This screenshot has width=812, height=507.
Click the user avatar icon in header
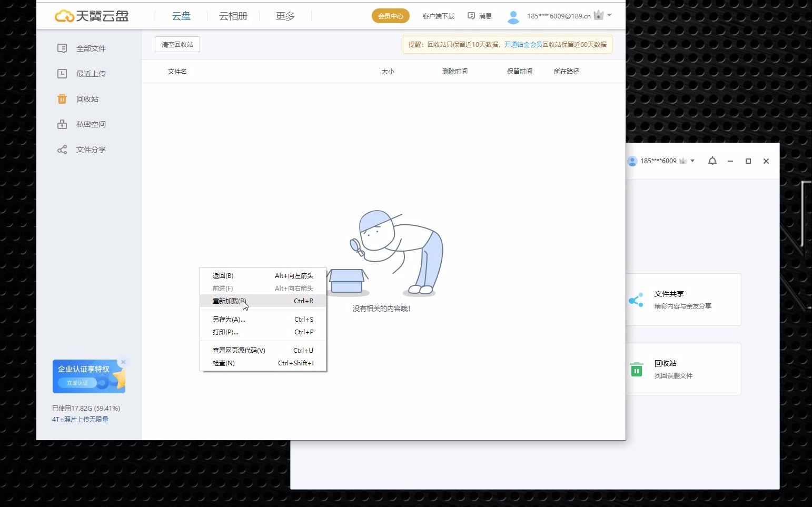(513, 17)
